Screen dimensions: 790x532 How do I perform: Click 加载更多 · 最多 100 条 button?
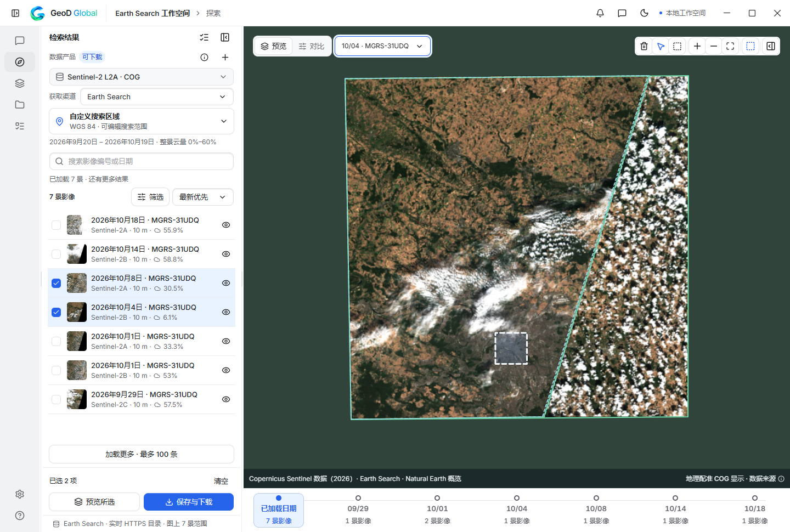pyautogui.click(x=142, y=454)
